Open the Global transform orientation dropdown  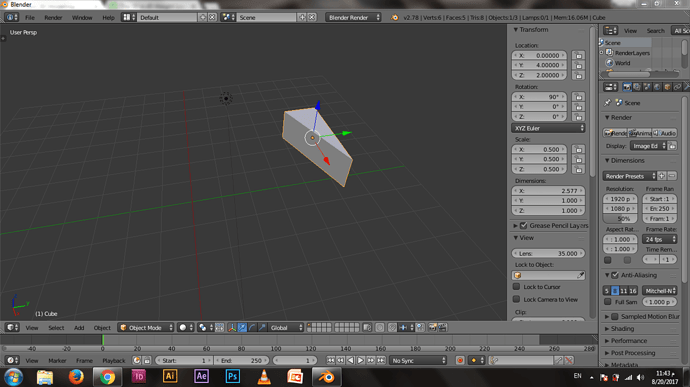tap(286, 328)
